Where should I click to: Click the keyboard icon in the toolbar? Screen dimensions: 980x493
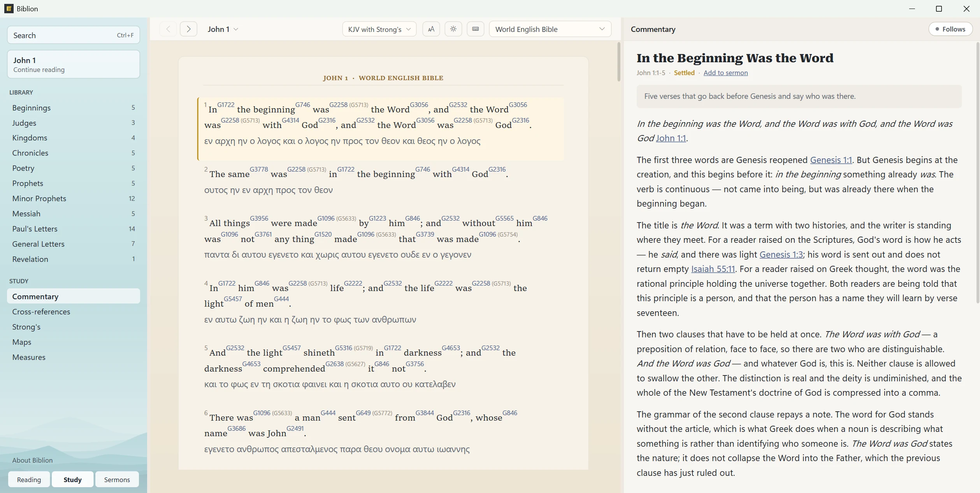click(x=475, y=29)
